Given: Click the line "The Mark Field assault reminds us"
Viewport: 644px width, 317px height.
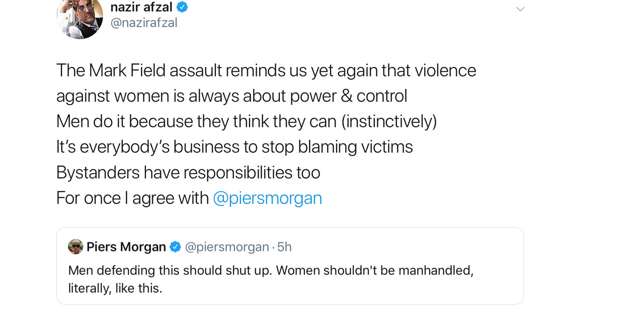Looking at the screenshot, I should tap(266, 70).
